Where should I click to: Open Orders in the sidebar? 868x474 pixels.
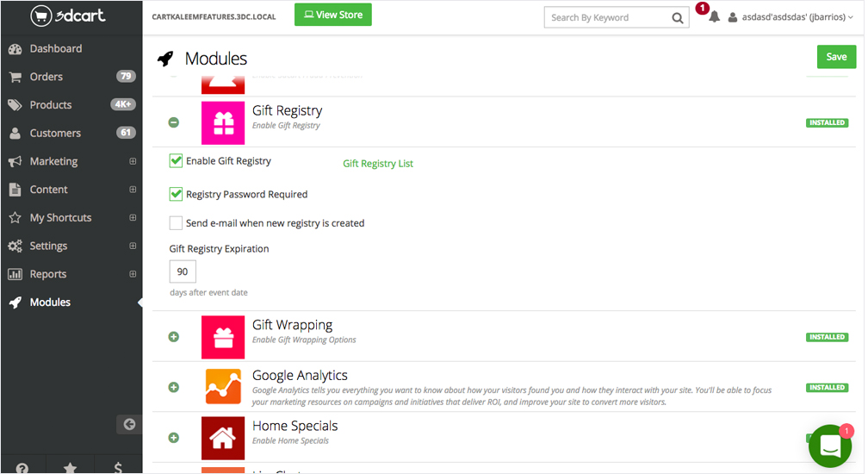point(46,77)
